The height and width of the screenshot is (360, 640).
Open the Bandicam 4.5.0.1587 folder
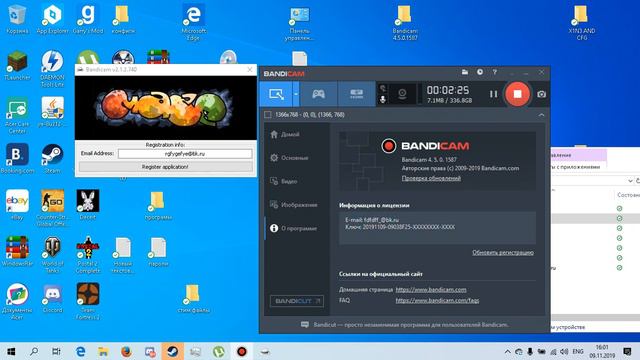point(404,22)
